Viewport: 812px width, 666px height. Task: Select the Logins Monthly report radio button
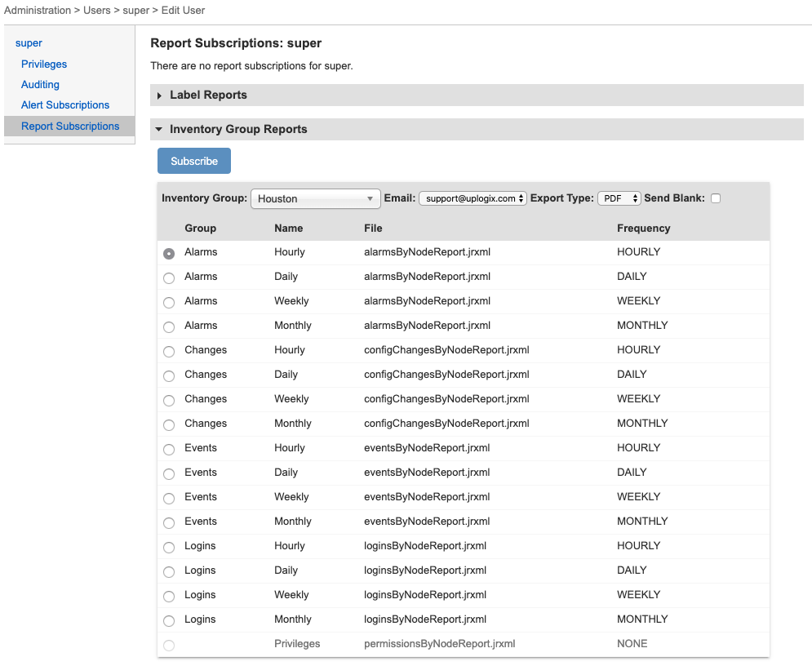pyautogui.click(x=169, y=620)
